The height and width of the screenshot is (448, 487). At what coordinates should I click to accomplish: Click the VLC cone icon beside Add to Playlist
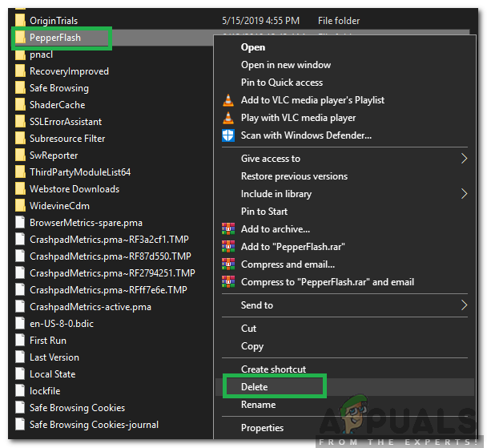click(227, 100)
